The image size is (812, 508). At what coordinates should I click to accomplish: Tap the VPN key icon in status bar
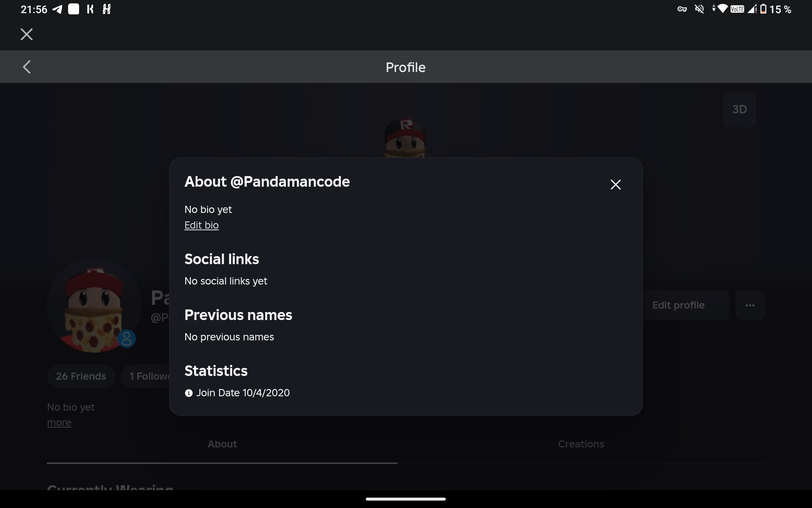[x=682, y=9]
